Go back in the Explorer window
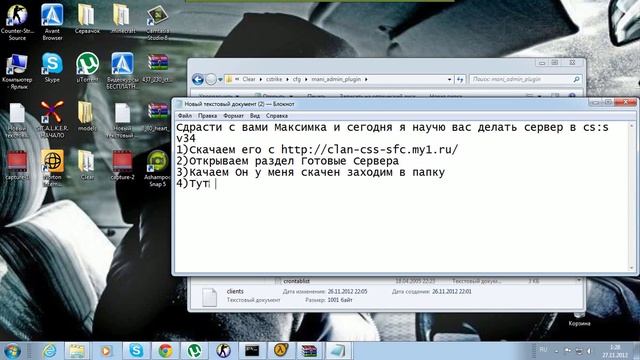The width and height of the screenshot is (640, 360). click(198, 79)
